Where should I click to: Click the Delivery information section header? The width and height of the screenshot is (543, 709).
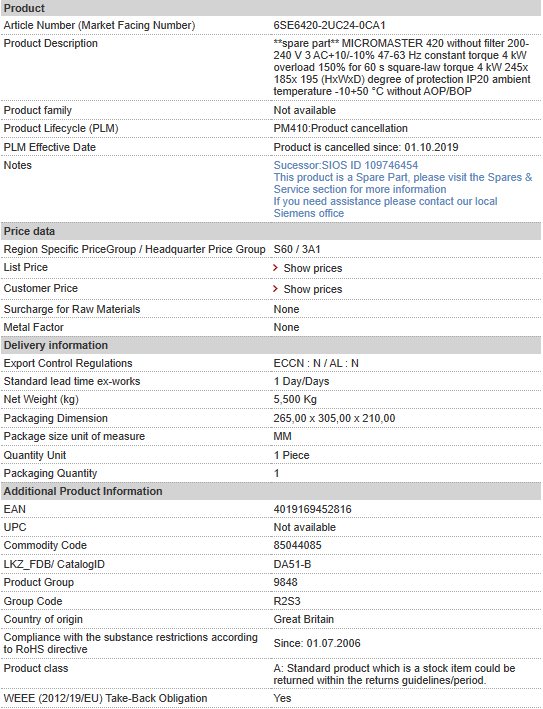pyautogui.click(x=271, y=345)
